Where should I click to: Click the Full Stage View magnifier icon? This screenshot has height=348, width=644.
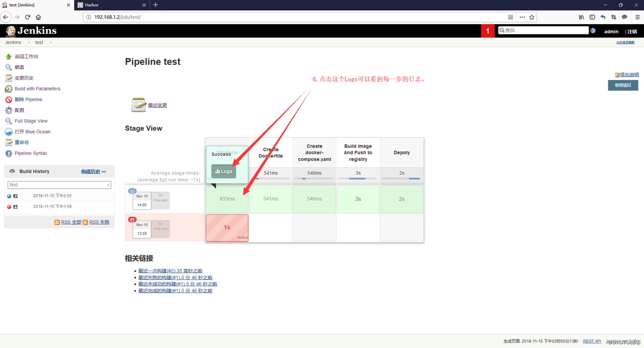(x=9, y=121)
